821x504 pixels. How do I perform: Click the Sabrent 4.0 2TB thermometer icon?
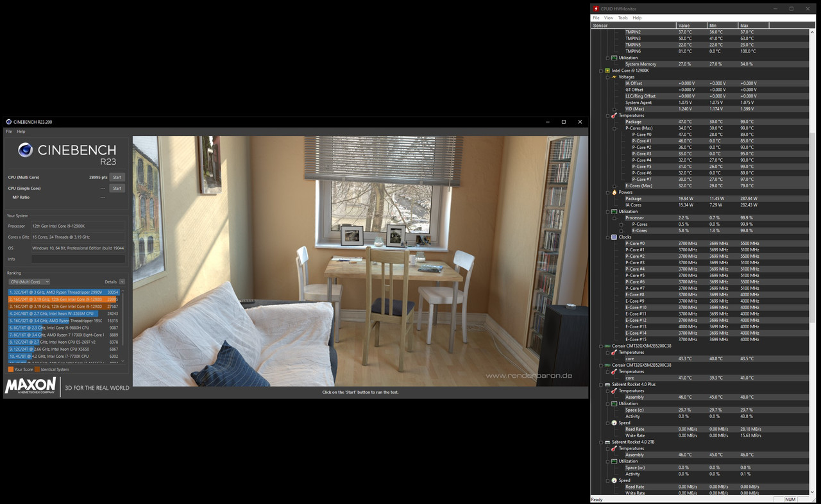pyautogui.click(x=614, y=449)
